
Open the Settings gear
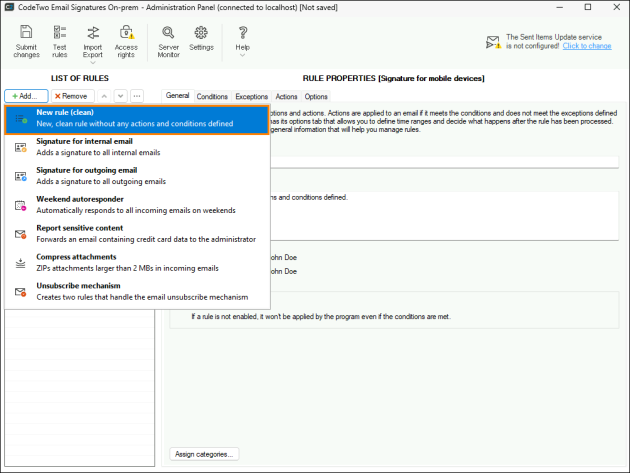(201, 38)
